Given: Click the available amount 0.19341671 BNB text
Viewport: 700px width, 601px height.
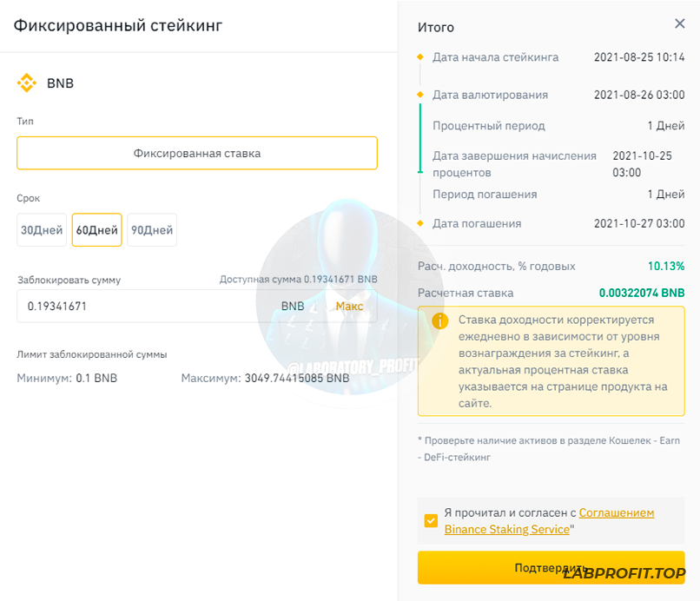Looking at the screenshot, I should coord(298,280).
